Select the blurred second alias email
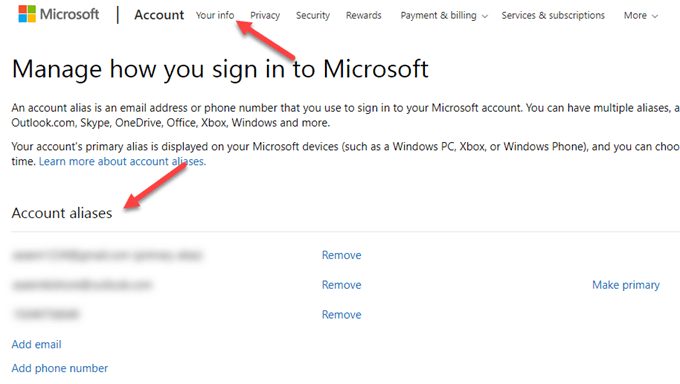 (82, 285)
